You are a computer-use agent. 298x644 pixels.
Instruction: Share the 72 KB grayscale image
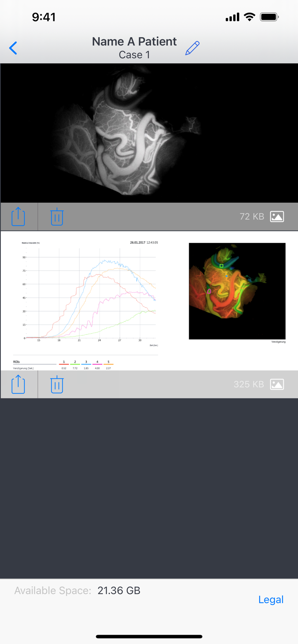(18, 217)
